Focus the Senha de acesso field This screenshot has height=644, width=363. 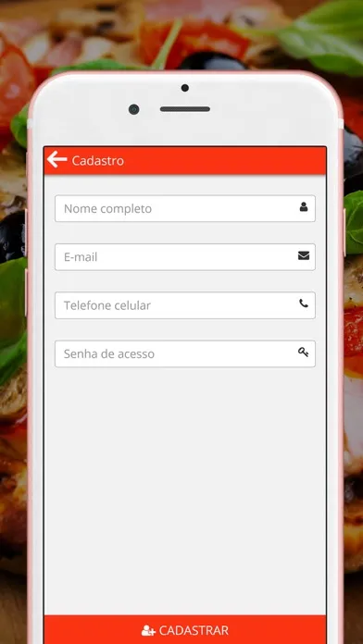(185, 354)
